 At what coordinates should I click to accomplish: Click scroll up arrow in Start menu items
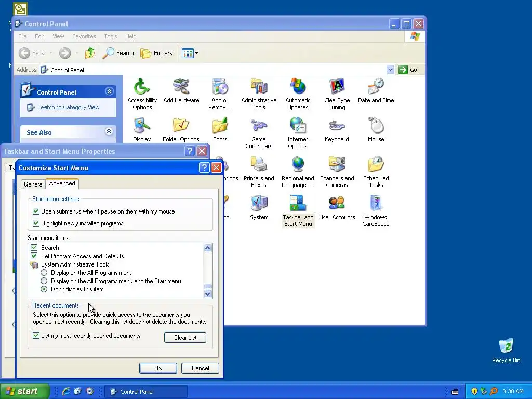coord(208,248)
